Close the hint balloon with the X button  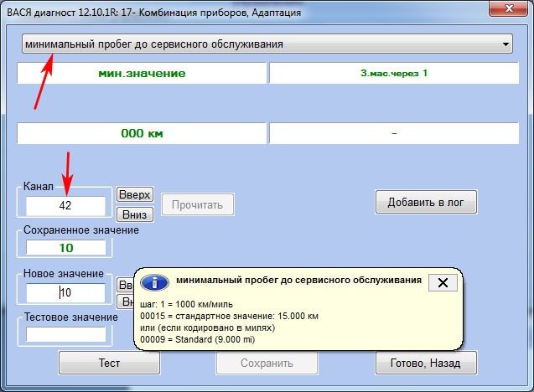443,283
